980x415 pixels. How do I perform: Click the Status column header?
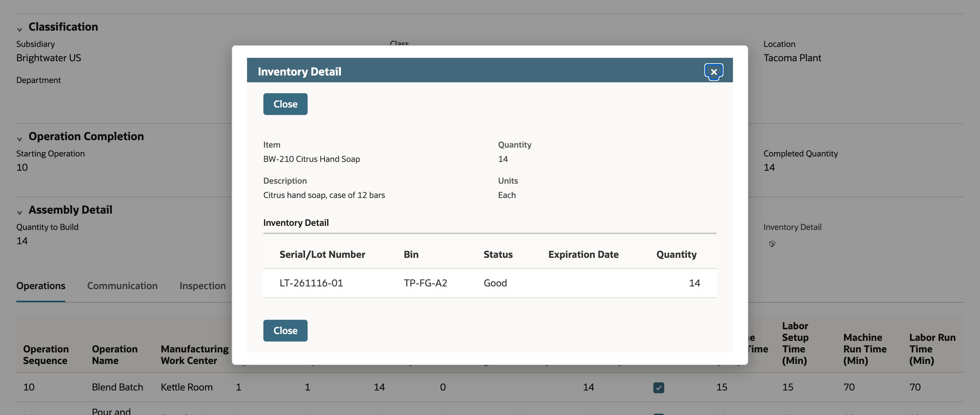pyautogui.click(x=498, y=254)
